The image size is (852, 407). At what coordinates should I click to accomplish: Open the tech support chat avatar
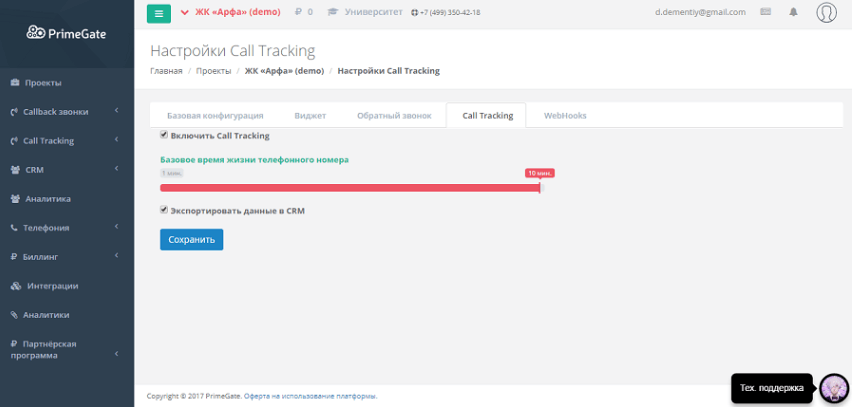coord(833,388)
